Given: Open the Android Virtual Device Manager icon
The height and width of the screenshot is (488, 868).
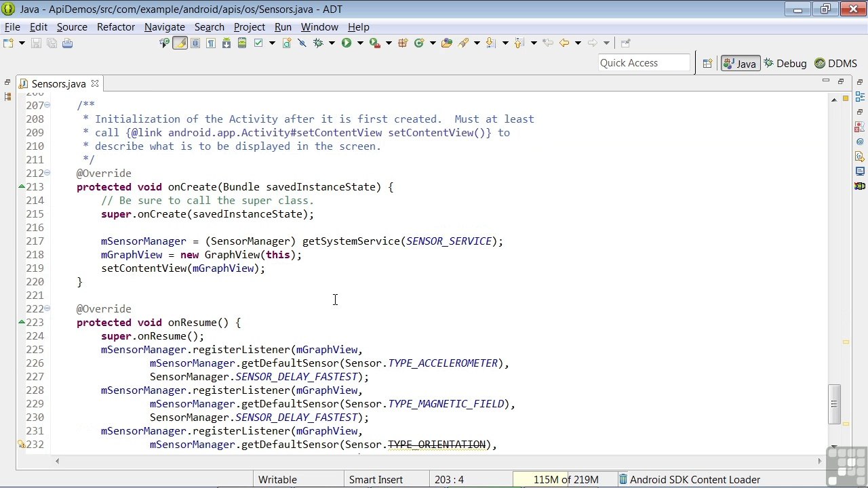Looking at the screenshot, I should tap(241, 43).
